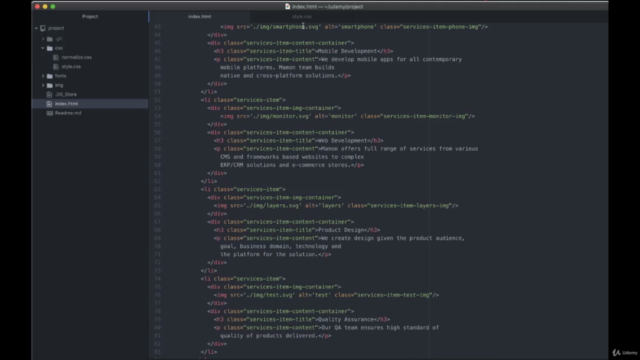The image size is (640, 360).
Task: Switch to the style.css editor tab
Action: point(302,16)
